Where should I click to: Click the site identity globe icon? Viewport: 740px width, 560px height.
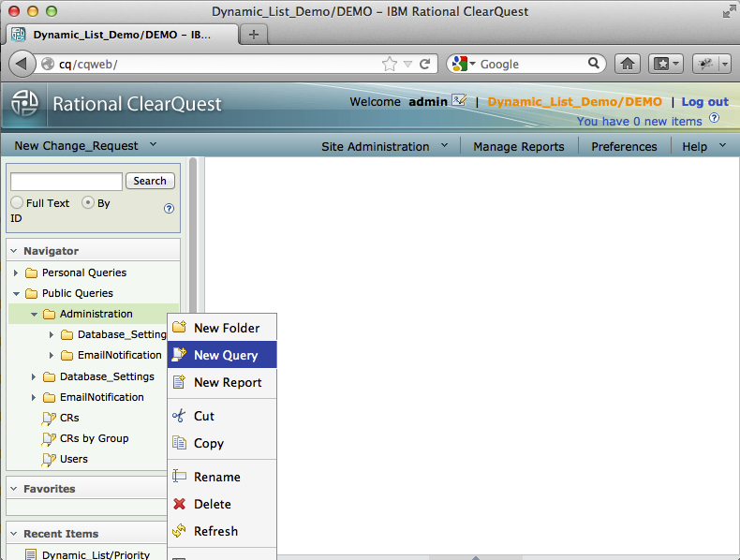pos(47,64)
